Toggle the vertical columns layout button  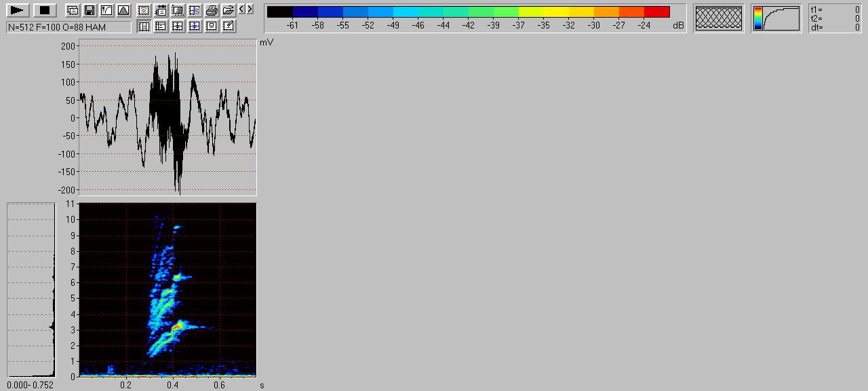[x=144, y=26]
